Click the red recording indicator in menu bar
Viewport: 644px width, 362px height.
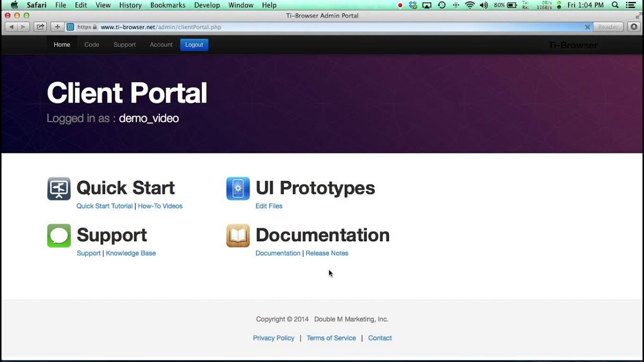[400, 5]
